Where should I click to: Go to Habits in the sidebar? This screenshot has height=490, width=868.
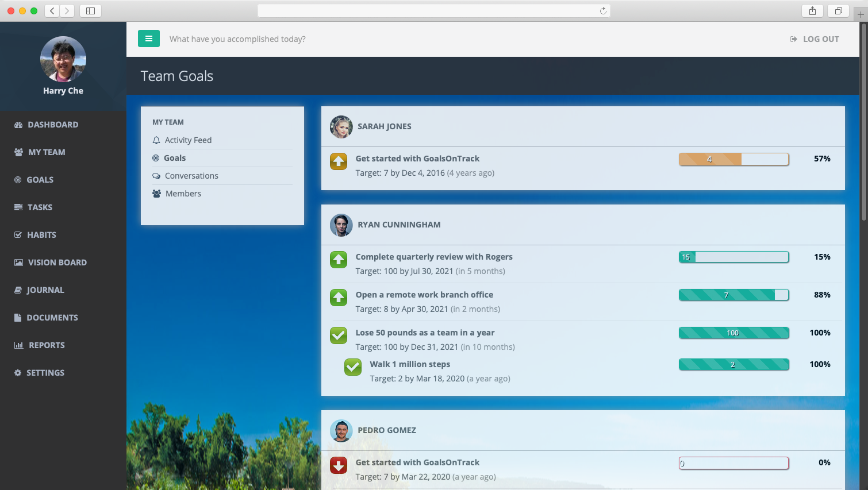coord(41,235)
